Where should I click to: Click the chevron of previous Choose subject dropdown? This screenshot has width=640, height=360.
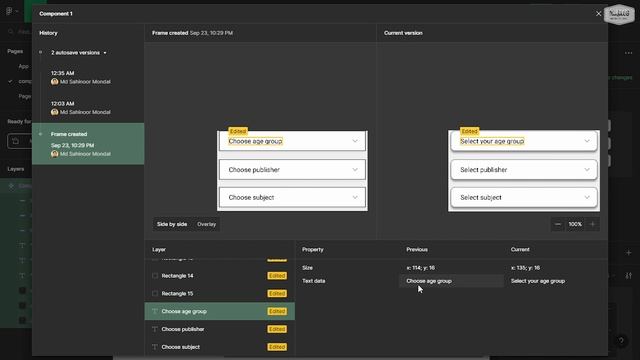tap(355, 198)
